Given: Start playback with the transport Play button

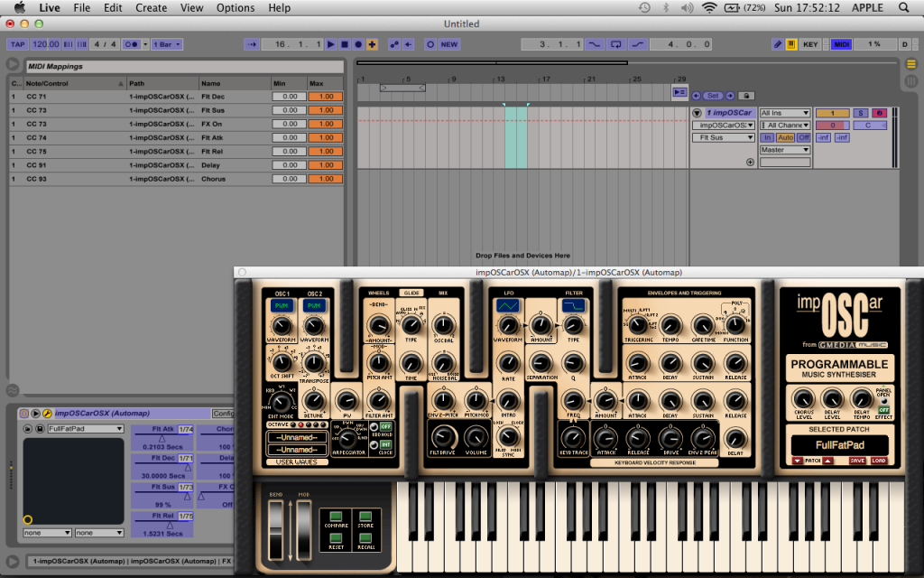Looking at the screenshot, I should tap(330, 44).
